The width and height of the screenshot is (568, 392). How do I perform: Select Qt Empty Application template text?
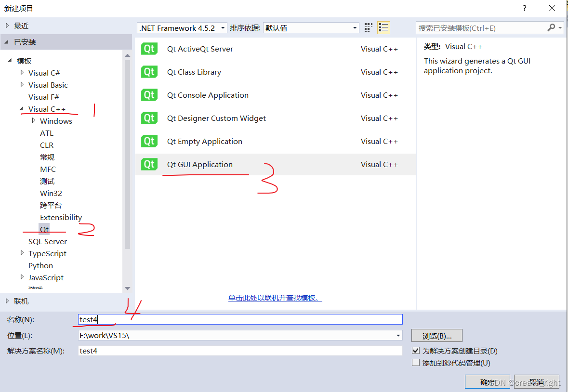click(x=205, y=142)
